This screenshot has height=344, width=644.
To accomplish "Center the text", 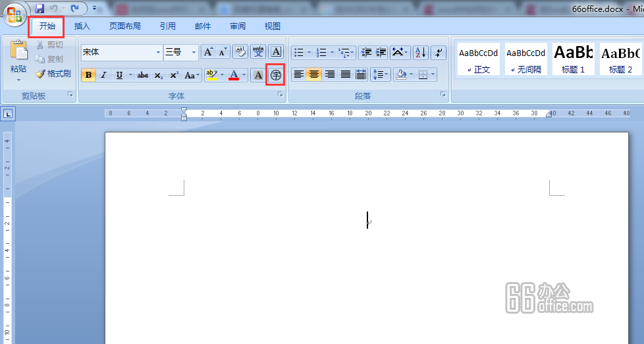I will pyautogui.click(x=314, y=74).
